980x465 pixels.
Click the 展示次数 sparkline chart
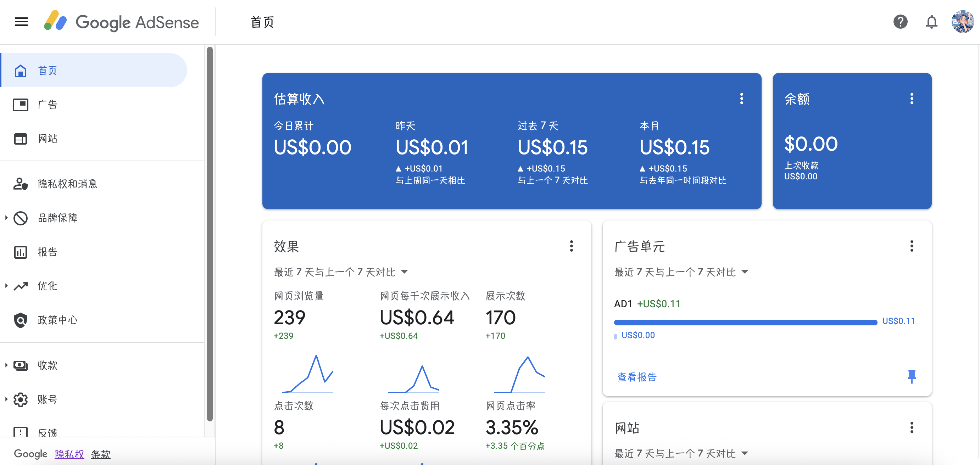519,374
